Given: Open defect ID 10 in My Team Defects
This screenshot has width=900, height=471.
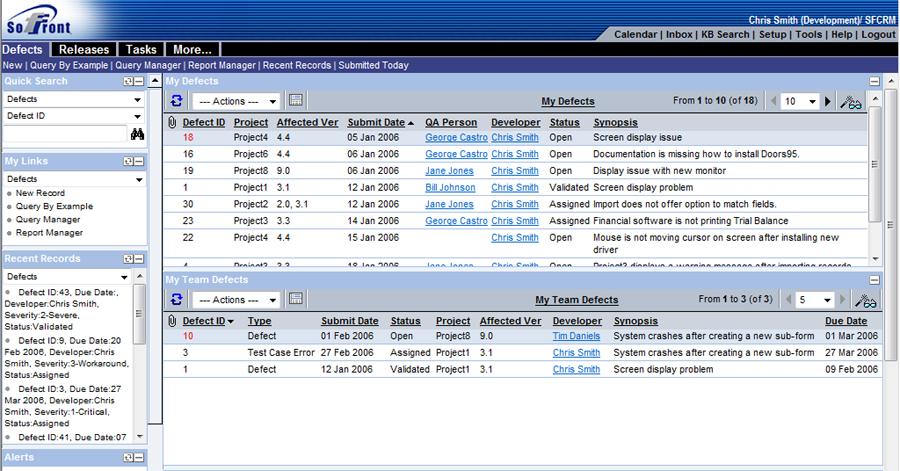Looking at the screenshot, I should coord(188,336).
